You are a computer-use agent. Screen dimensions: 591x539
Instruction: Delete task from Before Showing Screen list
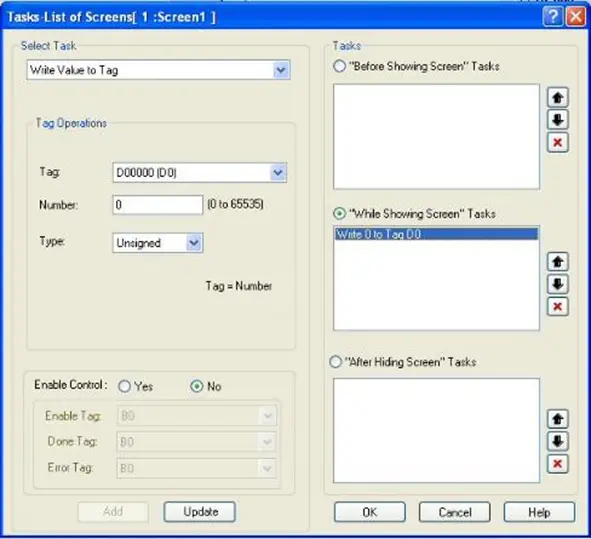tap(557, 142)
